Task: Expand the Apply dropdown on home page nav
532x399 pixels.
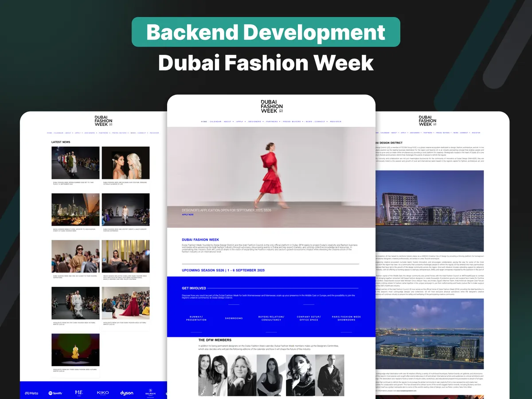Action: 241,121
